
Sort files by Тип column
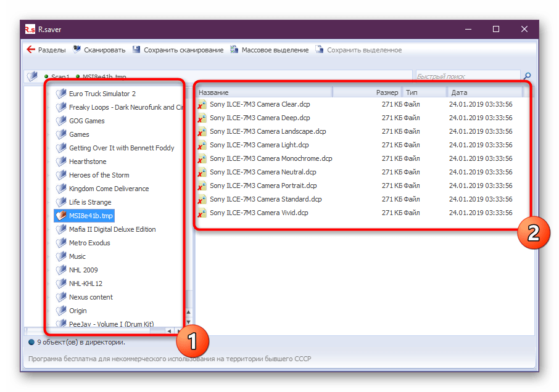click(424, 92)
